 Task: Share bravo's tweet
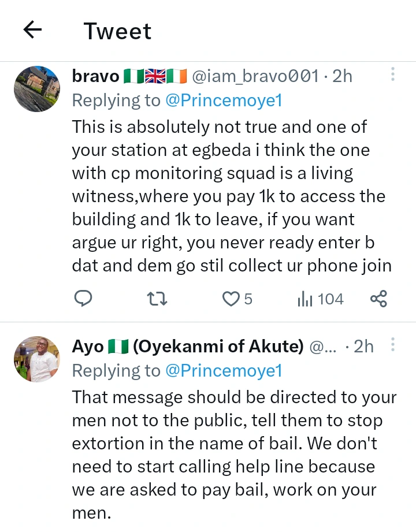click(378, 299)
